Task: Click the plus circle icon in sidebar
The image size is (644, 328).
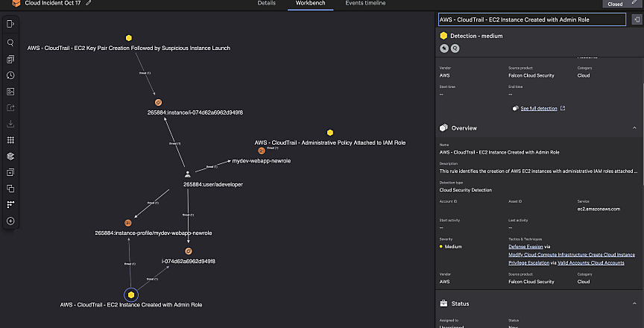Action: point(10,221)
